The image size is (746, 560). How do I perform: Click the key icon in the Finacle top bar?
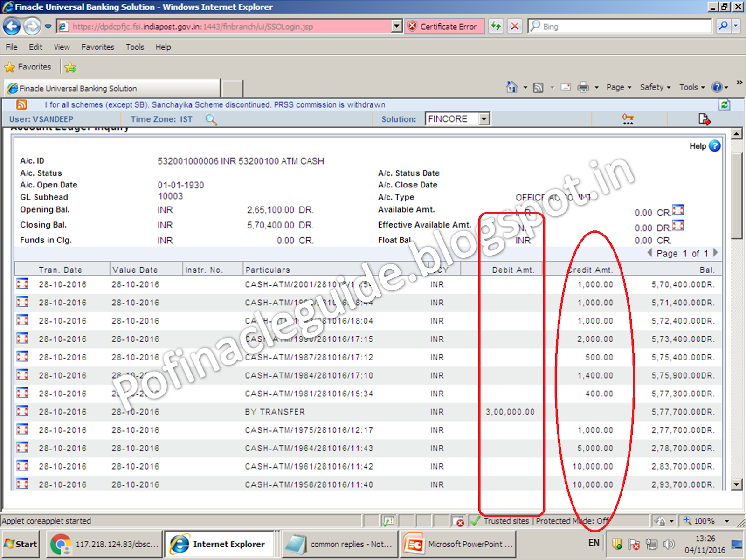pos(628,119)
